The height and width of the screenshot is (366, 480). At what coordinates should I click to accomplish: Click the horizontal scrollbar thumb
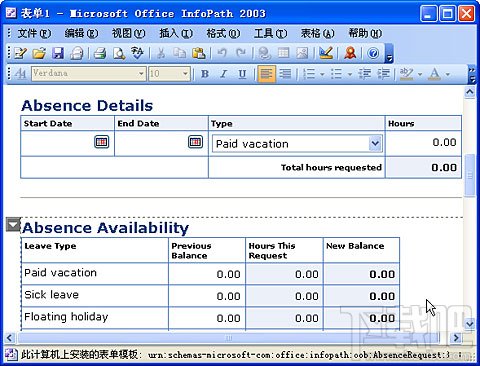pos(229,338)
